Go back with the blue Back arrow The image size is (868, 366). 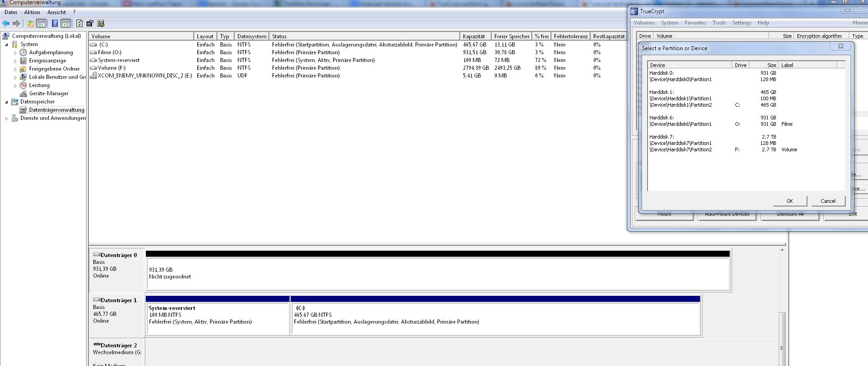click(6, 23)
